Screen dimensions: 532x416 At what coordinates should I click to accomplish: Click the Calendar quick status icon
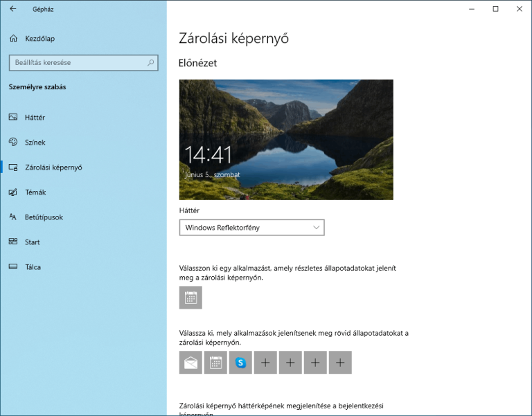tap(215, 363)
